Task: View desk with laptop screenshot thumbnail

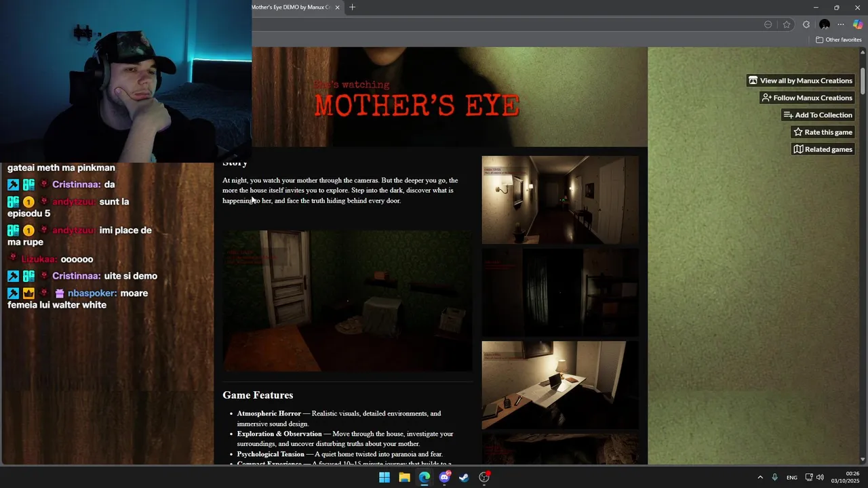Action: (x=560, y=385)
